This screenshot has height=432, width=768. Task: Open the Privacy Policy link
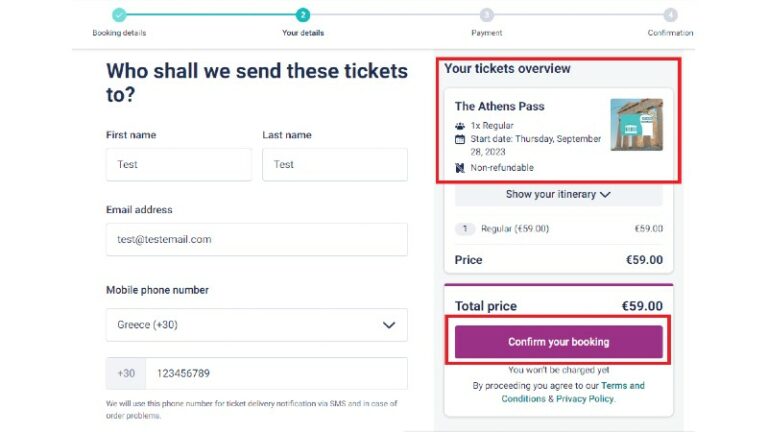tap(584, 399)
